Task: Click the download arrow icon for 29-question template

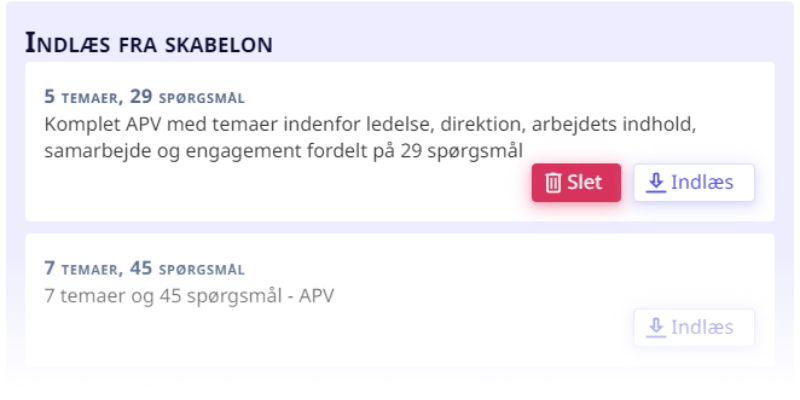Action: pyautogui.click(x=656, y=183)
